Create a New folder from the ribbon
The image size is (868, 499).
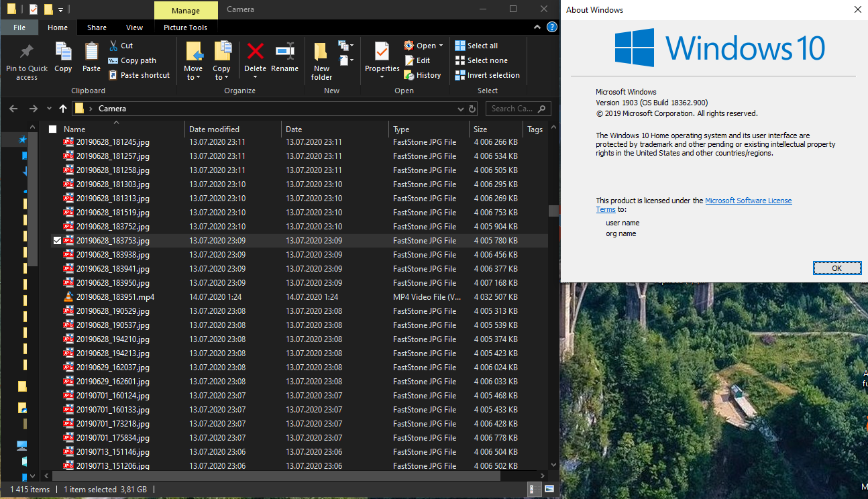(321, 60)
